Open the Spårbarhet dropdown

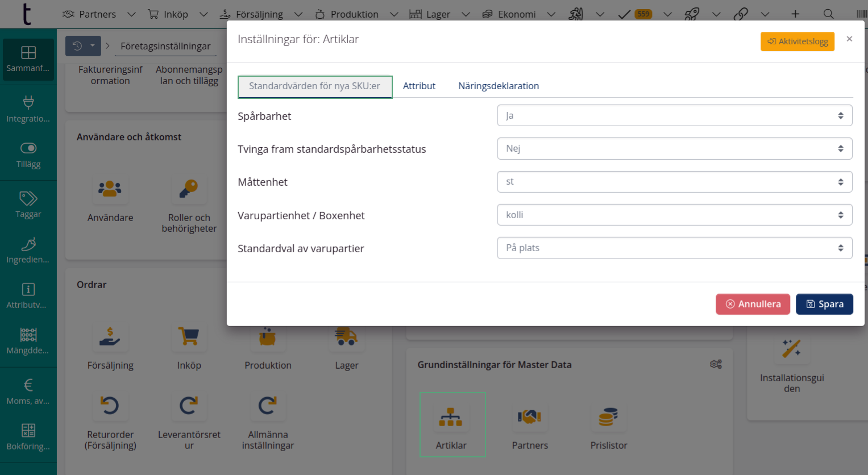[674, 116]
